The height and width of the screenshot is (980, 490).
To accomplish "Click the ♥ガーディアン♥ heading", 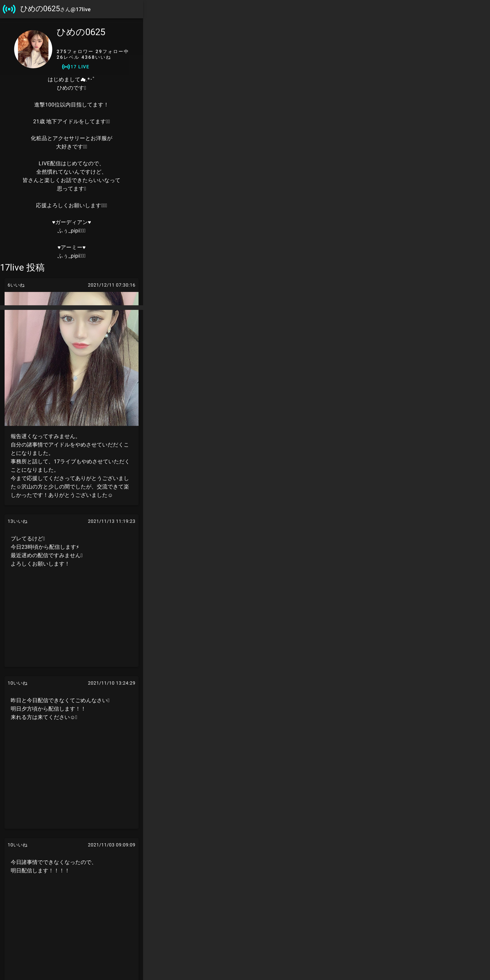I will click(71, 222).
